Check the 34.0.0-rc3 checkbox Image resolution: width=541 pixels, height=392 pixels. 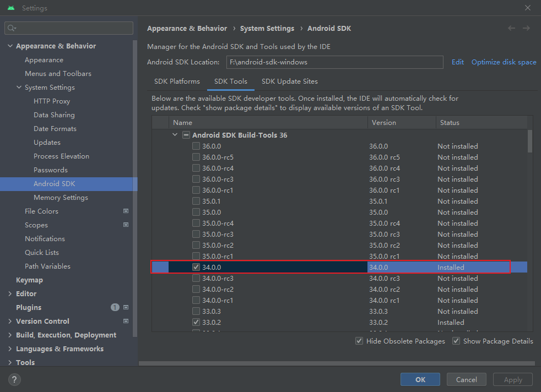coord(196,278)
